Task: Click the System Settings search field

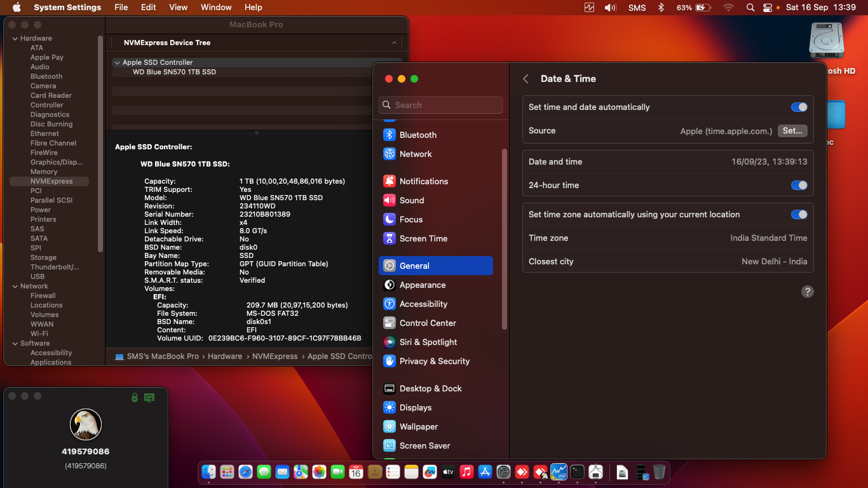Action: coord(440,105)
